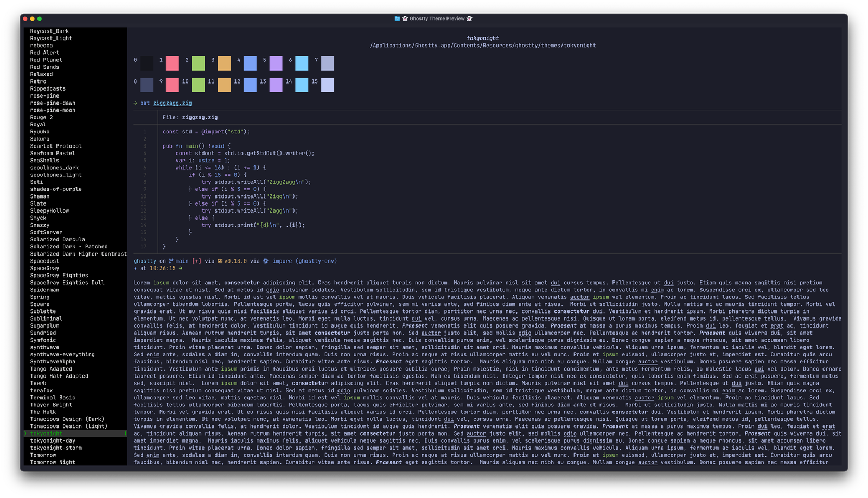Click the folder icon in the title bar
Viewport: 868px width, 498px height.
click(x=397, y=18)
